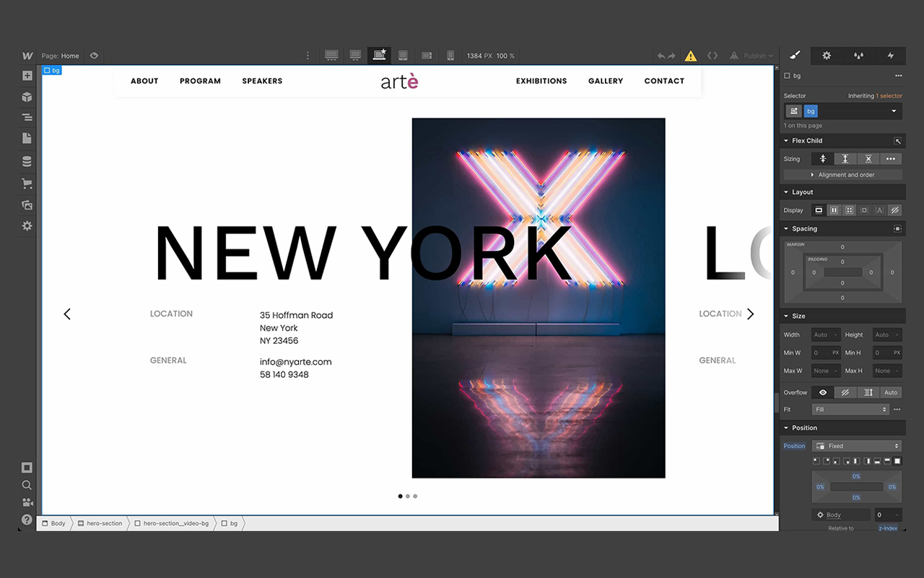Select Grid display mode in Layout
Screen dimensions: 924x578
pyautogui.click(x=851, y=210)
